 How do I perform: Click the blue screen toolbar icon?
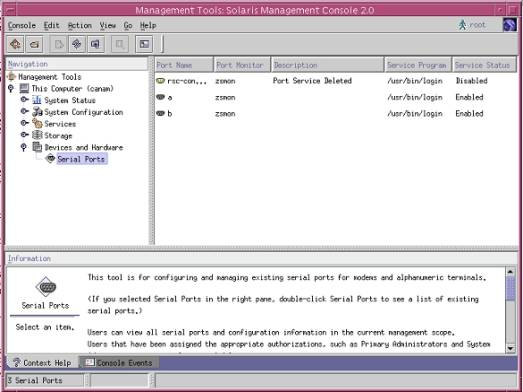tap(96, 44)
